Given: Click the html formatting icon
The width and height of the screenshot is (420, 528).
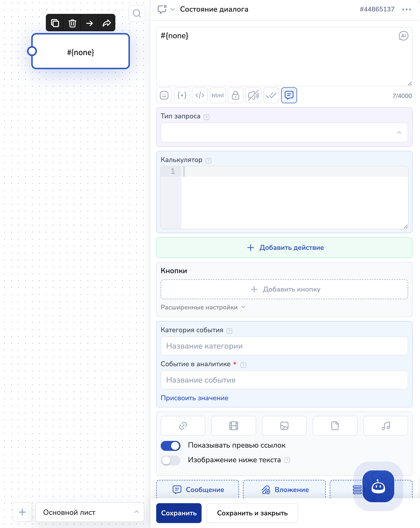Looking at the screenshot, I should tap(217, 95).
